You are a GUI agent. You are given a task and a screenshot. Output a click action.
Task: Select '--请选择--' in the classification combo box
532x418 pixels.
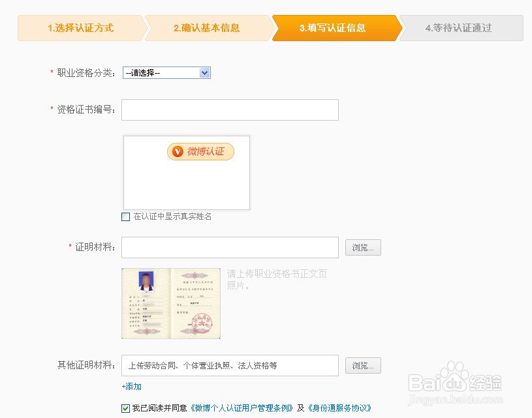pyautogui.click(x=163, y=73)
